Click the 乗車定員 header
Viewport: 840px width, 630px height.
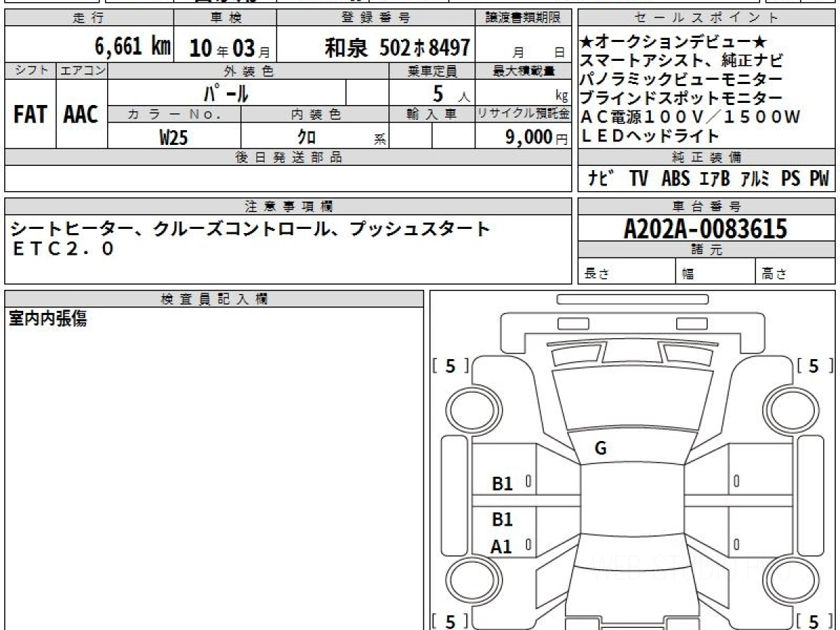click(x=432, y=71)
